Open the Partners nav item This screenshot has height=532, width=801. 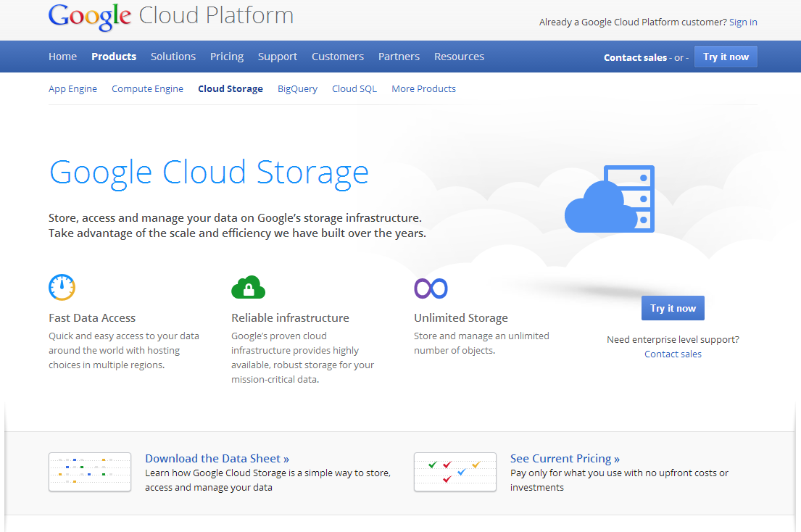(x=399, y=57)
